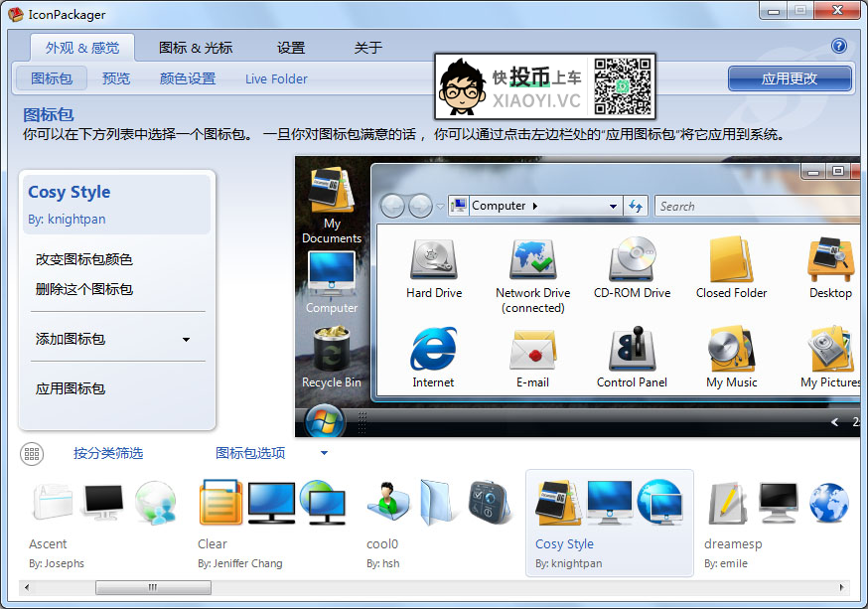Click the Windows Start orb in preview
The image size is (868, 609).
(x=325, y=422)
